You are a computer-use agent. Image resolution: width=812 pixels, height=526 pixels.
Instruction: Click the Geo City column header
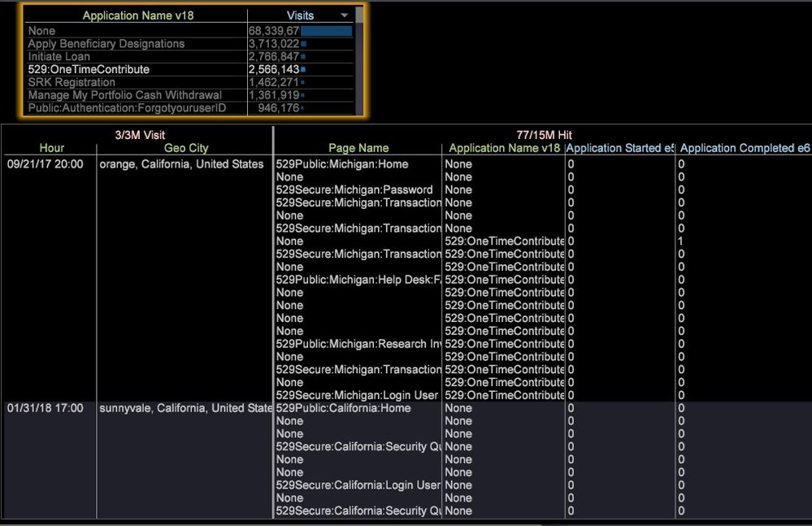pyautogui.click(x=186, y=148)
